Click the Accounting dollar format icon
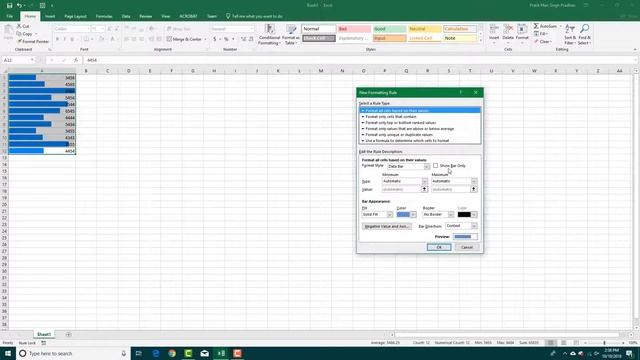640x360 pixels. [x=215, y=39]
